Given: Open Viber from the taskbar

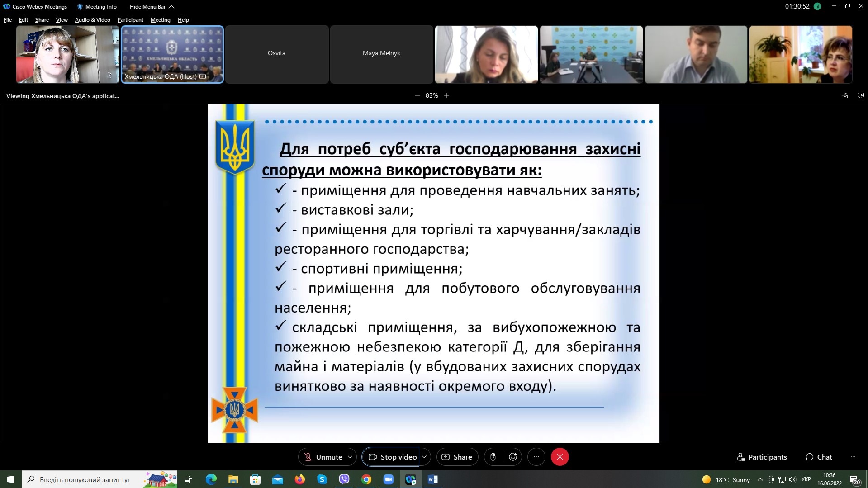Looking at the screenshot, I should (344, 479).
